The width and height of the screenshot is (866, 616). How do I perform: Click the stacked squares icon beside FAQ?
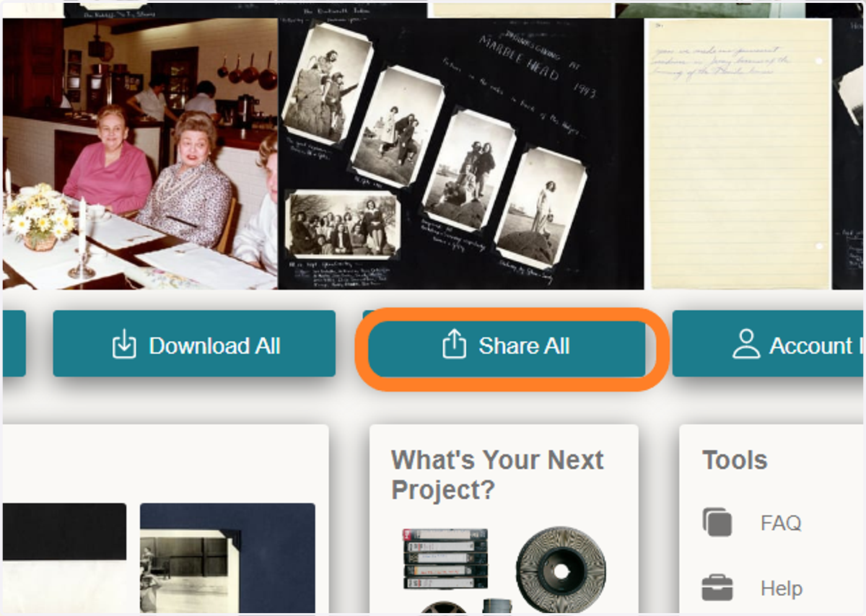coord(717,522)
